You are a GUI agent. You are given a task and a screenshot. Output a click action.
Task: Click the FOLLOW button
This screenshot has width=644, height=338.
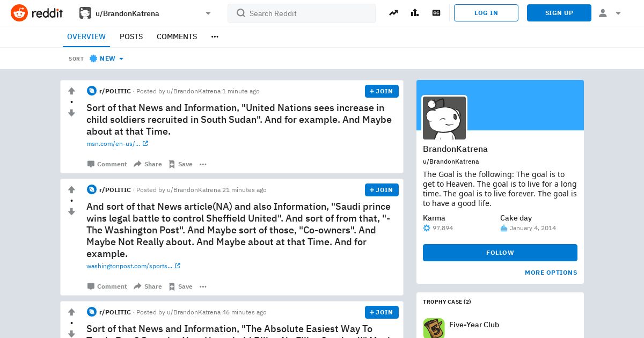(500, 253)
